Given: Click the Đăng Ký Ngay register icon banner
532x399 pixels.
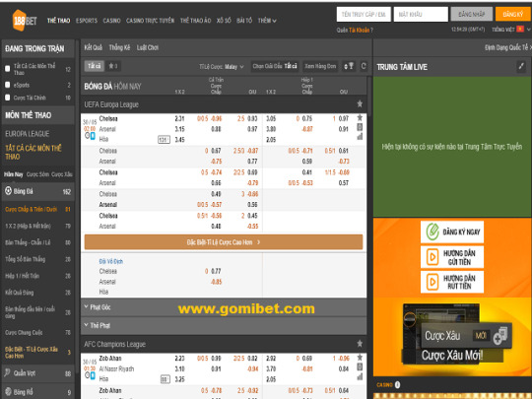Looking at the screenshot, I should [452, 232].
